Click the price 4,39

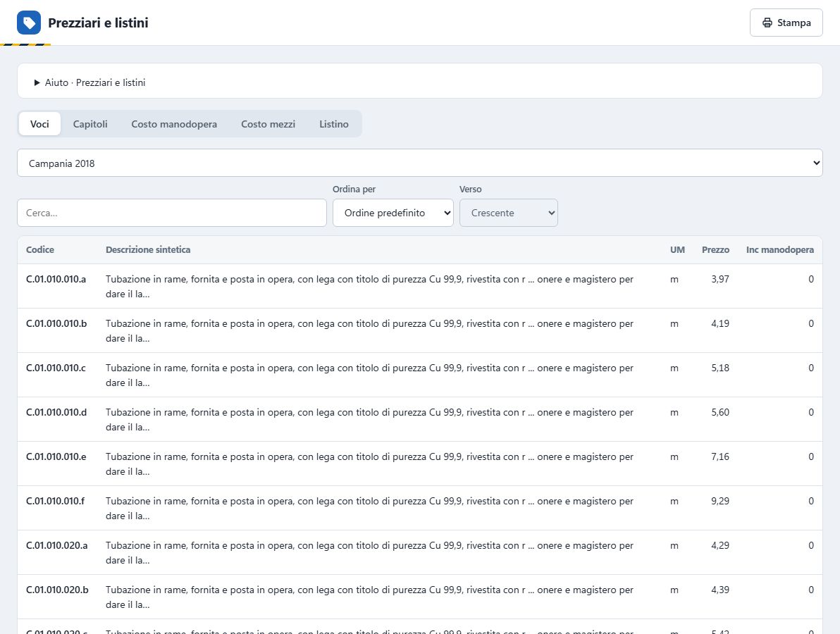point(720,590)
